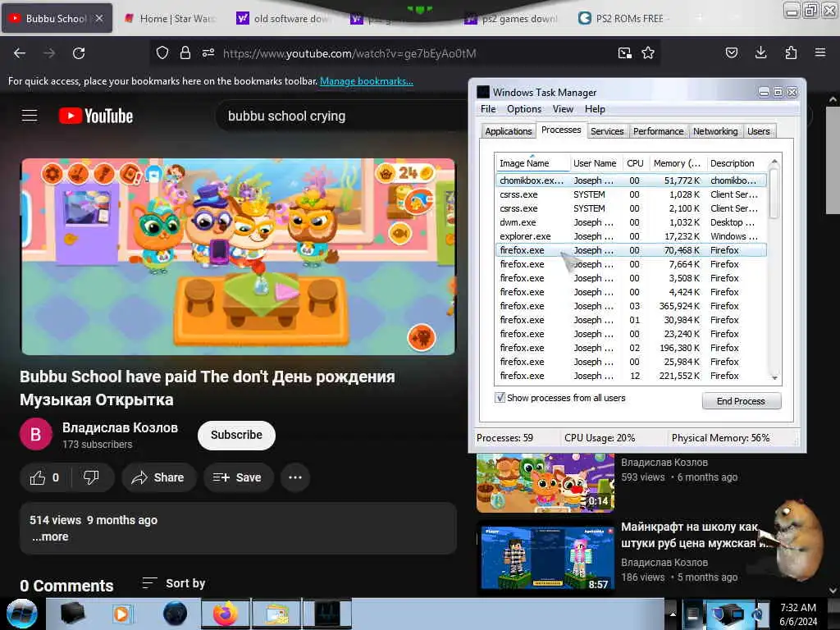Open the Windows Start orb
The height and width of the screenshot is (630, 840).
(22, 614)
